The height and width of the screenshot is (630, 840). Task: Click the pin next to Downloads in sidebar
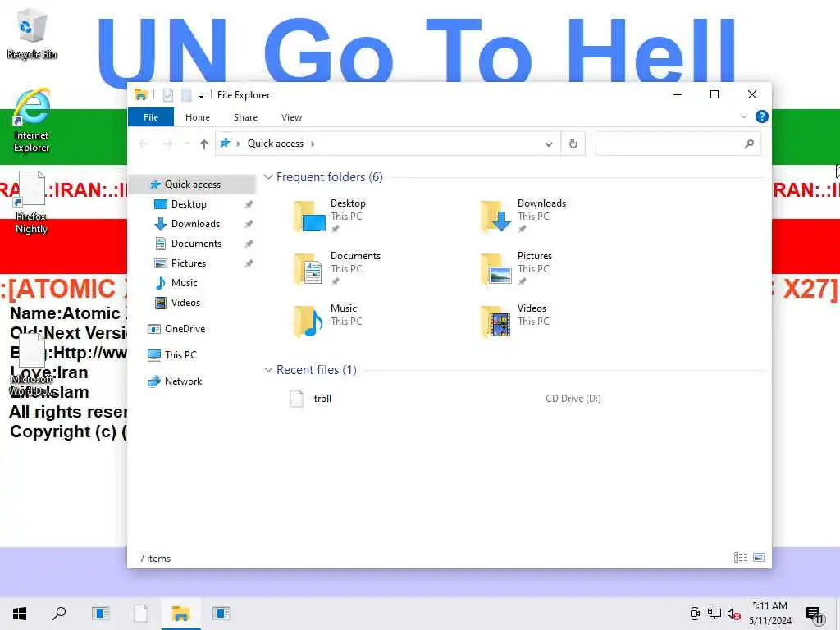coord(249,225)
